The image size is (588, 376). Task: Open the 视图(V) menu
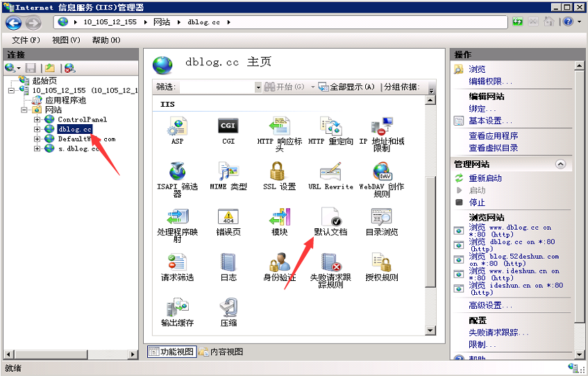click(66, 40)
